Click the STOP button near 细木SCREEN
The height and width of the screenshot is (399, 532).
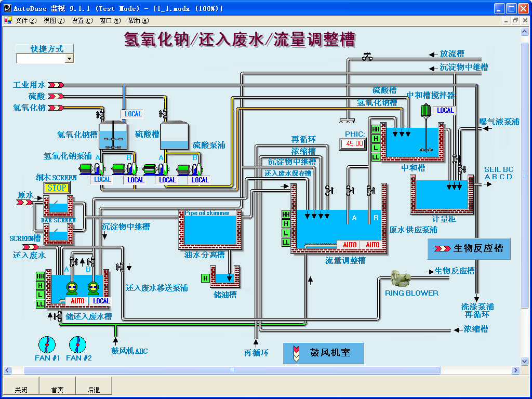pyautogui.click(x=57, y=188)
